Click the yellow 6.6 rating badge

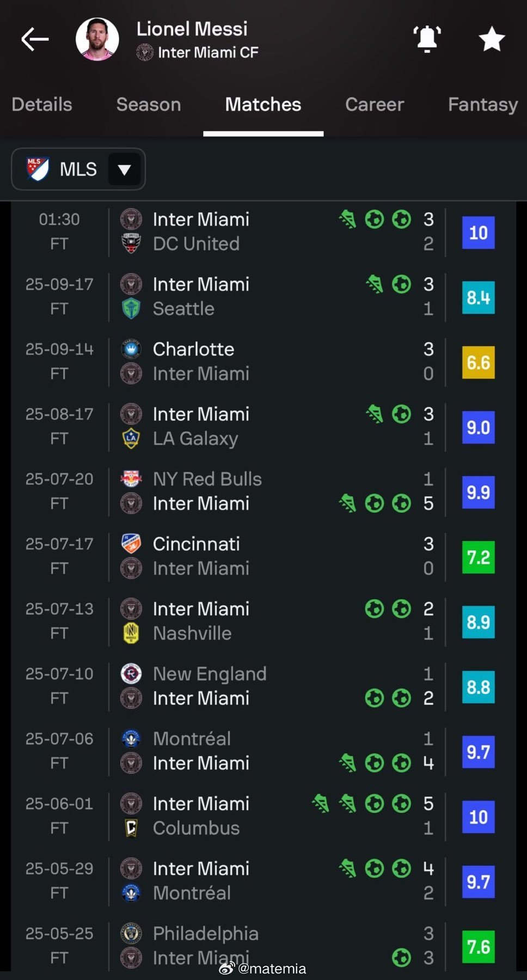(x=479, y=362)
